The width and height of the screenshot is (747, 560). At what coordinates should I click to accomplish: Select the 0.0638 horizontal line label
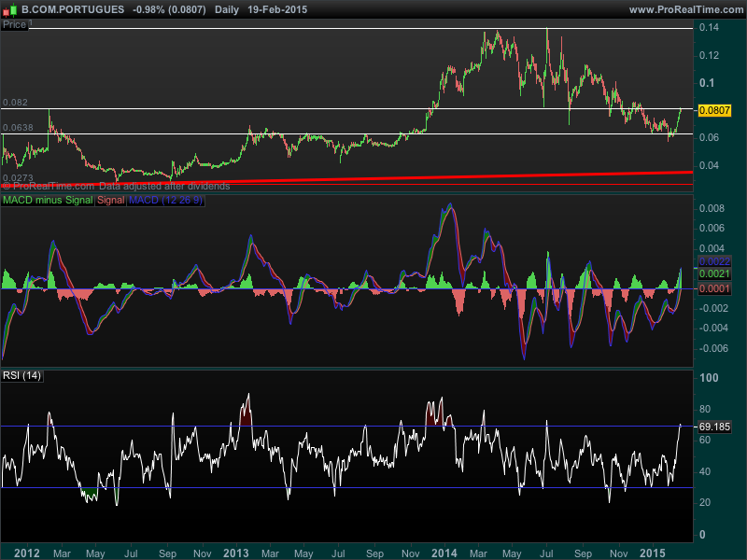[18, 127]
